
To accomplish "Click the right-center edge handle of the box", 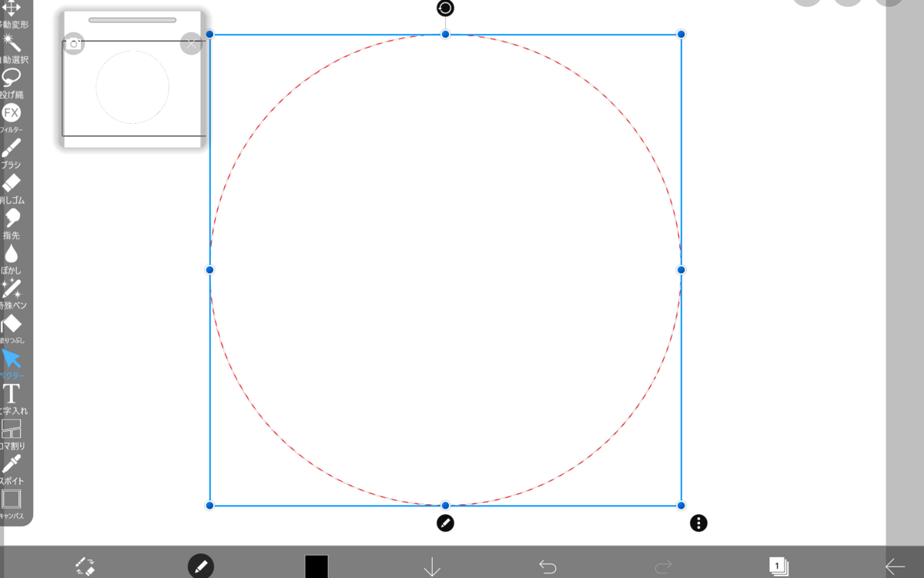I will coord(681,270).
